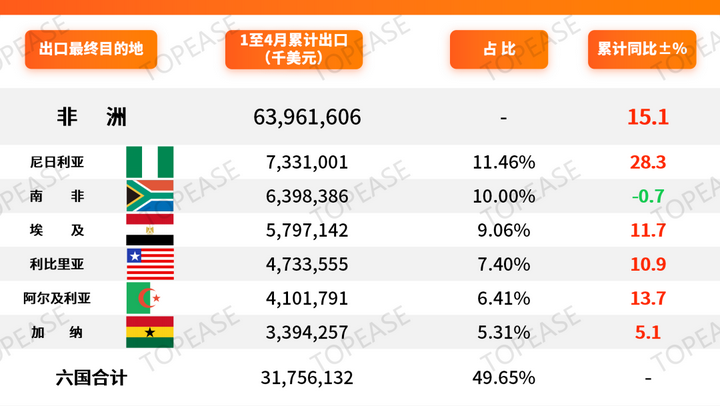Image resolution: width=720 pixels, height=406 pixels.
Task: Click the green -0.7 growth value
Action: pos(648,196)
